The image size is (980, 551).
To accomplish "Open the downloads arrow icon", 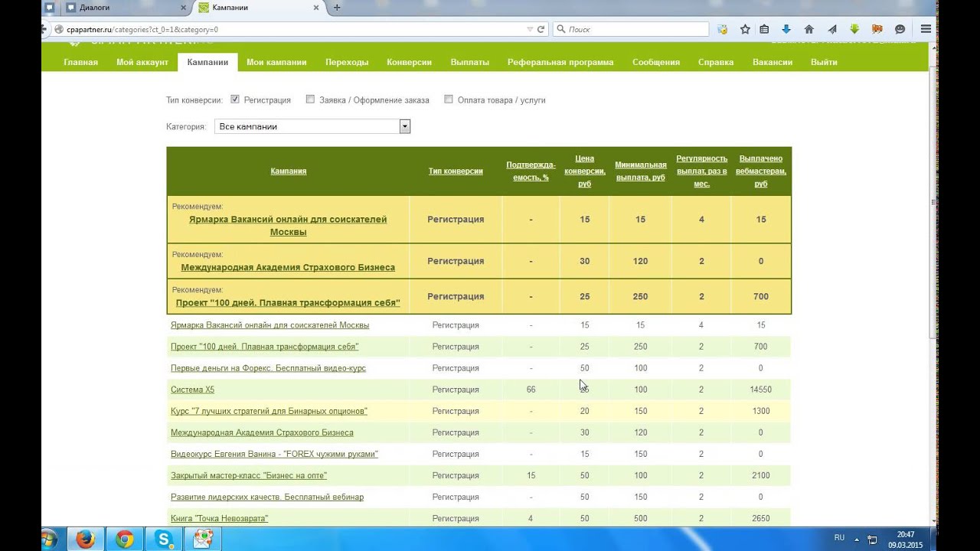I will (786, 29).
